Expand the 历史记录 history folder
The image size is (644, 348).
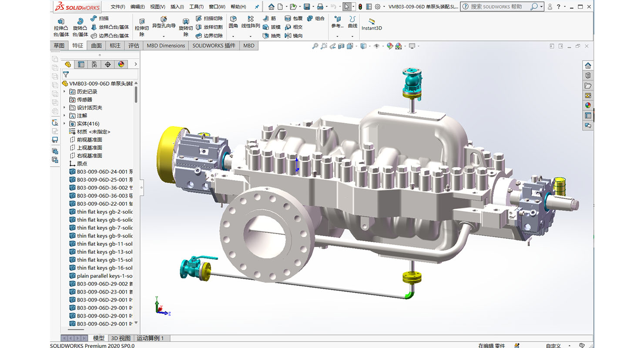(65, 92)
